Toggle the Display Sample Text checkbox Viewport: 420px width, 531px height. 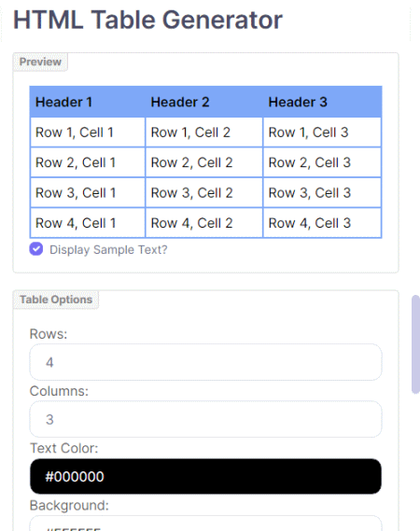[x=36, y=249]
